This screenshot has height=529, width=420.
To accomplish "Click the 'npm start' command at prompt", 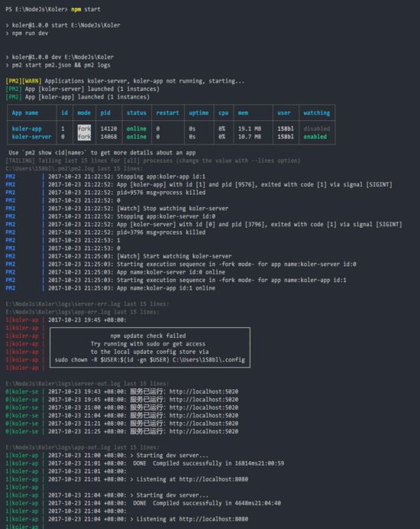I will pos(86,9).
